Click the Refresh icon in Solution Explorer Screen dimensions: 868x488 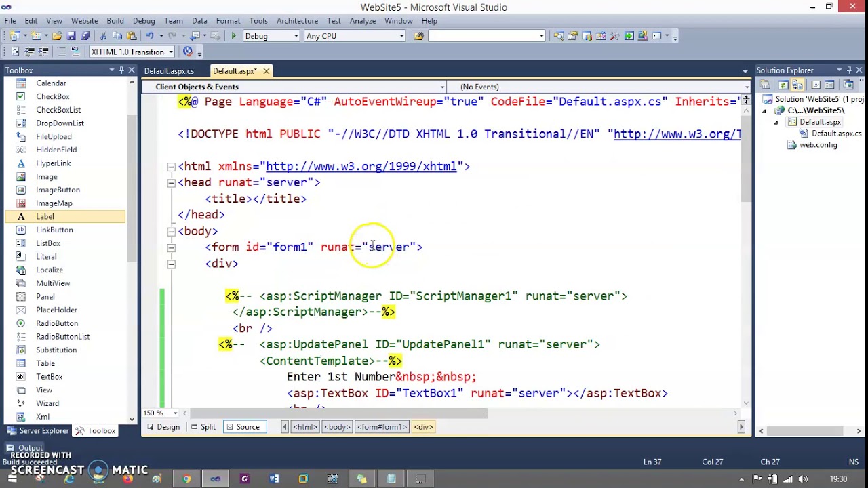[783, 85]
